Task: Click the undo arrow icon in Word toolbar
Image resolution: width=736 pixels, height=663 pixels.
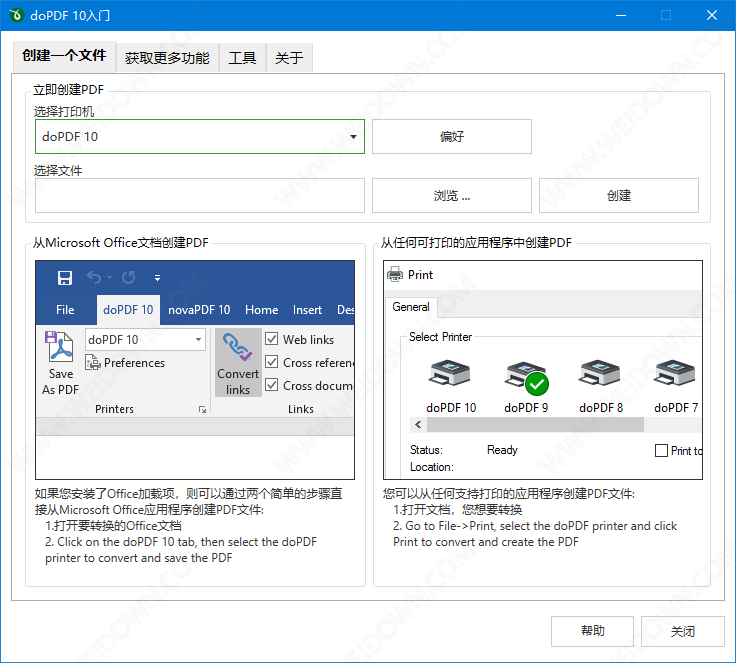Action: [x=94, y=278]
